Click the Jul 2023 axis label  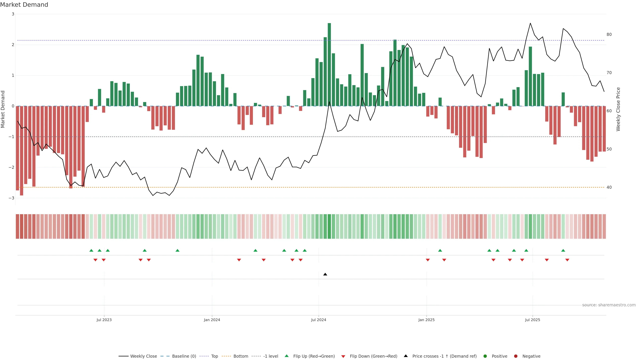pos(104,320)
